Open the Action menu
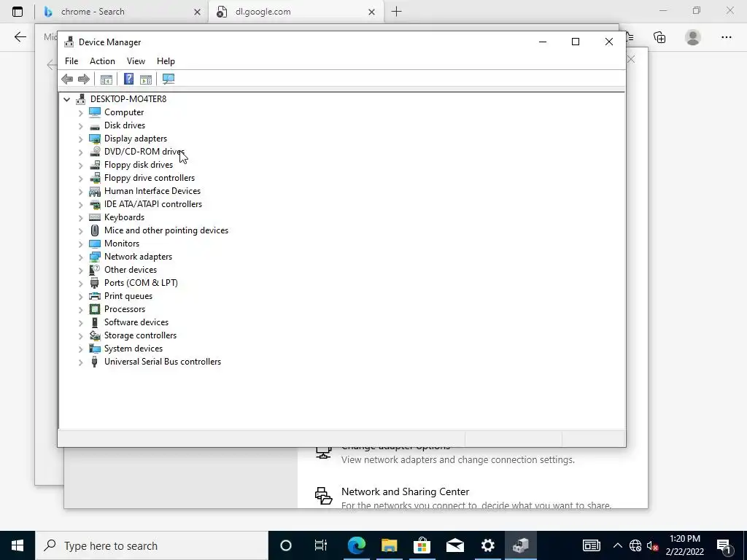Screen dimensions: 747x560 coord(102,61)
